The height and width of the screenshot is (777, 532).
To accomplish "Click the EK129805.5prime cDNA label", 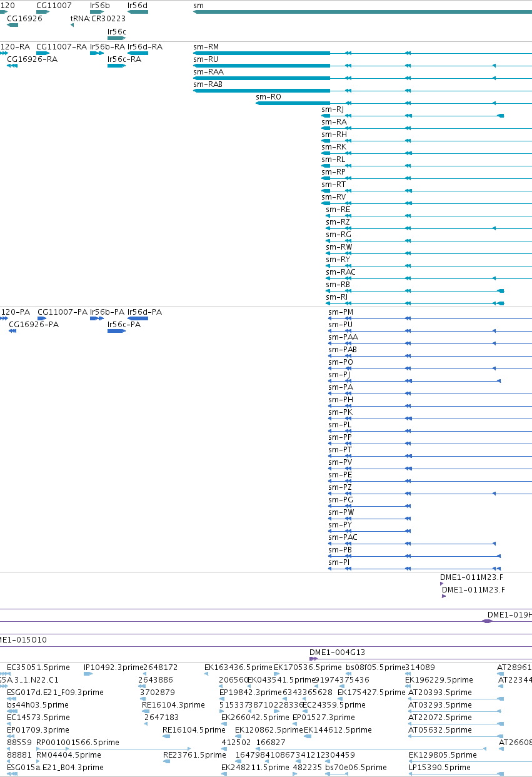I will (x=443, y=755).
